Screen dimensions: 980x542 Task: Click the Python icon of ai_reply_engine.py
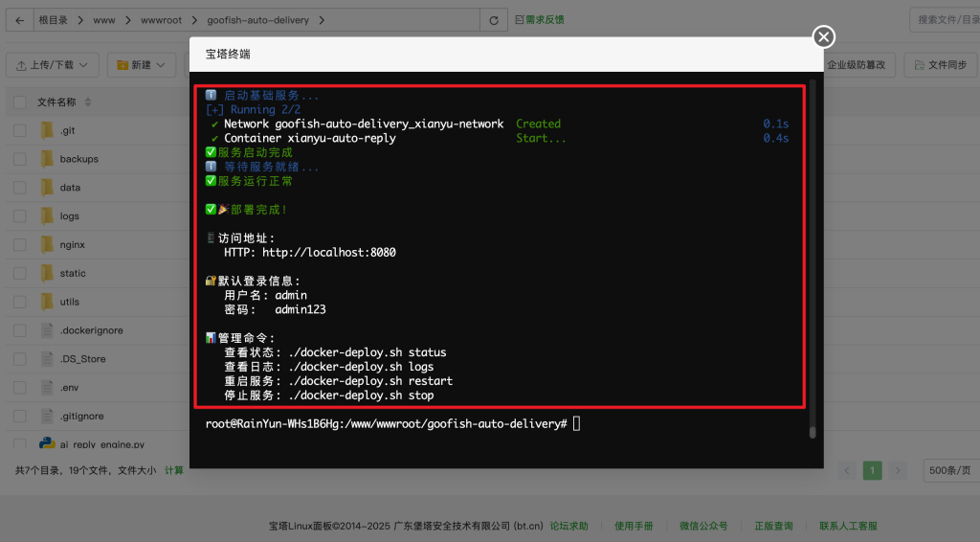pos(47,443)
